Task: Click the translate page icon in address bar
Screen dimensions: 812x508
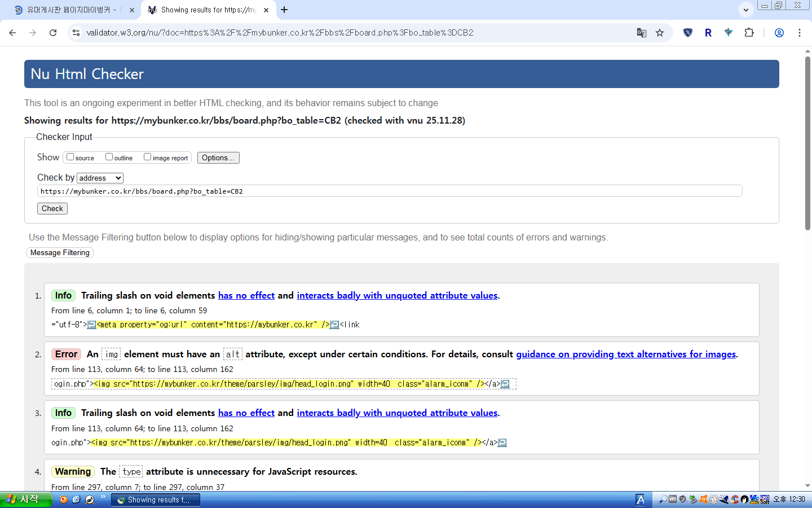Action: click(x=641, y=33)
